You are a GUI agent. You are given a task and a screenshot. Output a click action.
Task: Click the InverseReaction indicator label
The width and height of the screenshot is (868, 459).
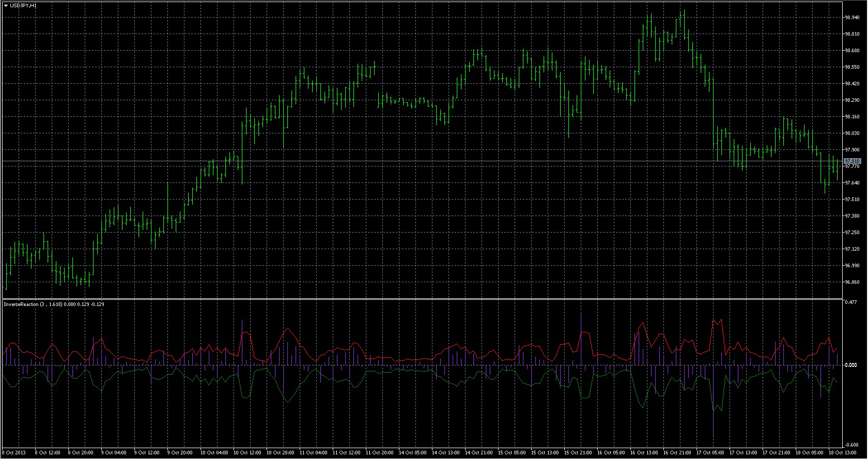[54, 304]
